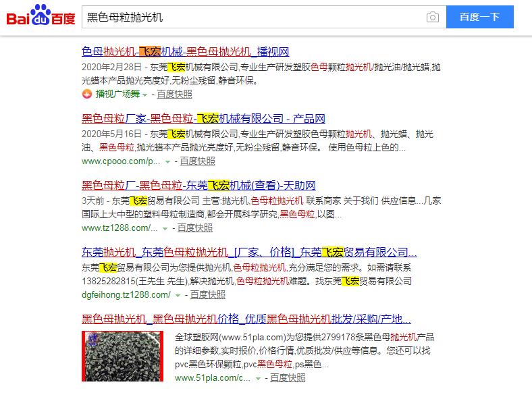532x395 pixels.
Task: Open result 东莞抛光机_东莞色母粒抛光机 东莞飞宏贸易有限公司
Action: (249, 252)
